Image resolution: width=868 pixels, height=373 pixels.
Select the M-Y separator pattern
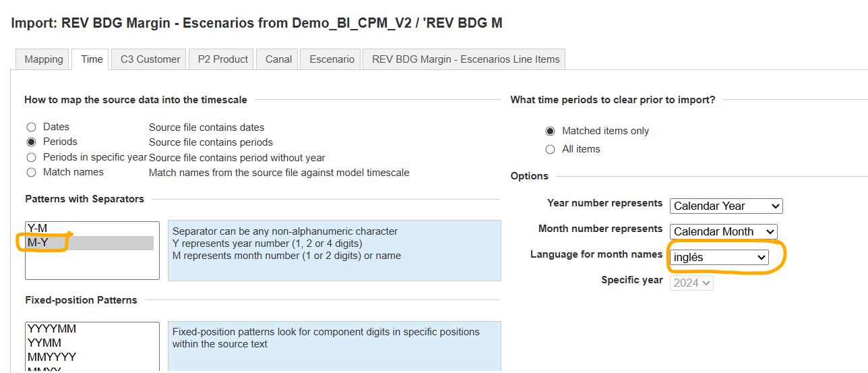pos(38,243)
